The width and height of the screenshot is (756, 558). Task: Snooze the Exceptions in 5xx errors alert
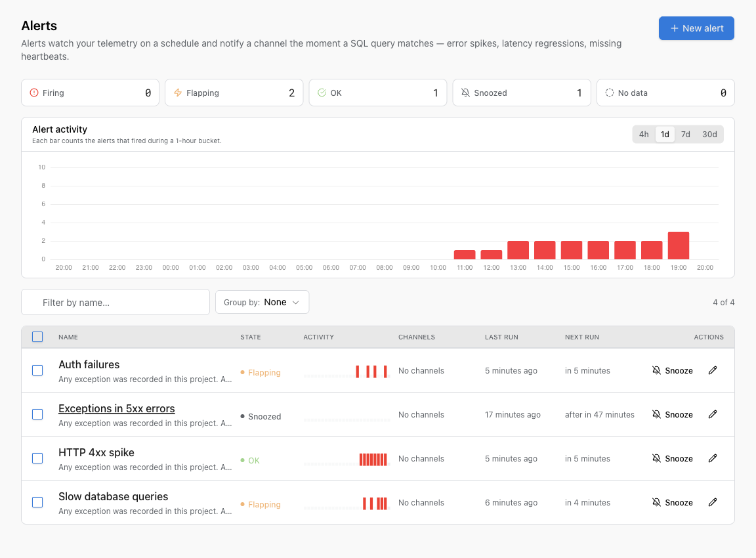tap(673, 414)
